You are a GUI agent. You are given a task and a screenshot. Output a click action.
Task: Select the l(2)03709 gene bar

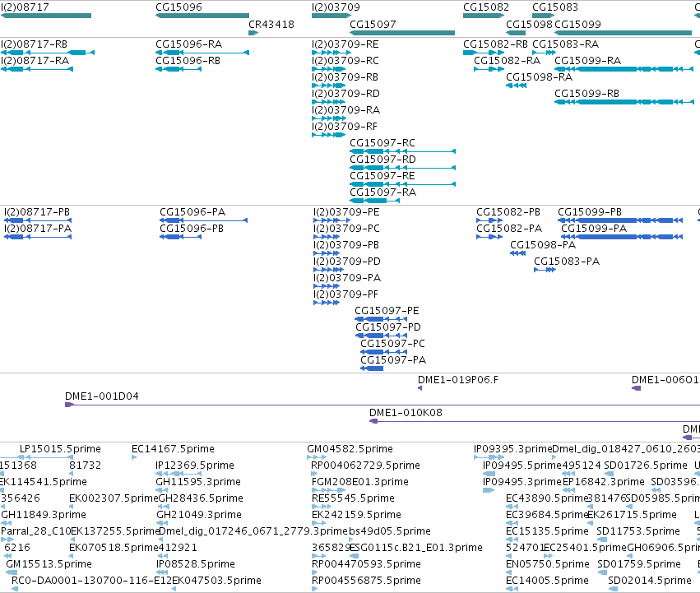click(x=331, y=16)
